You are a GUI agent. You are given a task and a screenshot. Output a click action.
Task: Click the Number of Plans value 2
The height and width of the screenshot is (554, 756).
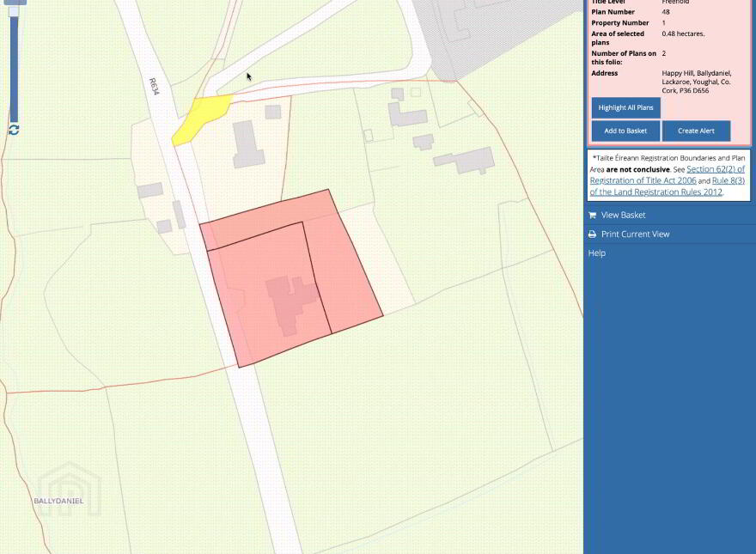(x=664, y=53)
